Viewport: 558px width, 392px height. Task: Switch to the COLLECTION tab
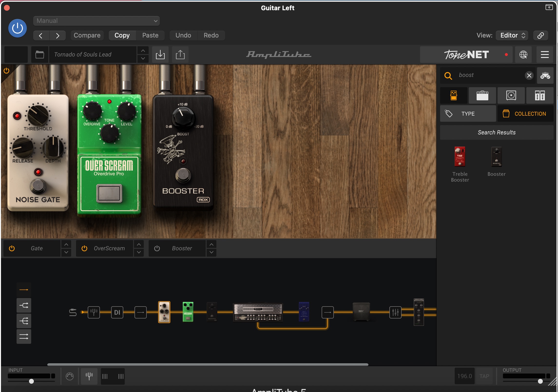526,114
